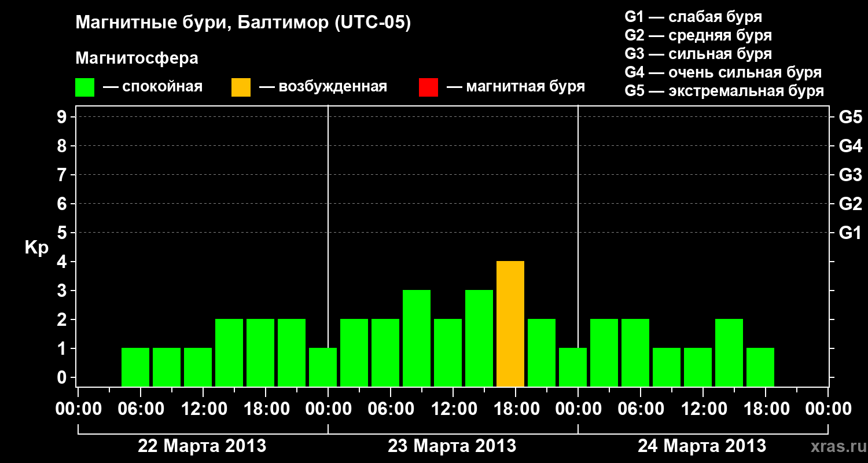Click the 'G5' label on the right axis
868x463 pixels.
850,117
